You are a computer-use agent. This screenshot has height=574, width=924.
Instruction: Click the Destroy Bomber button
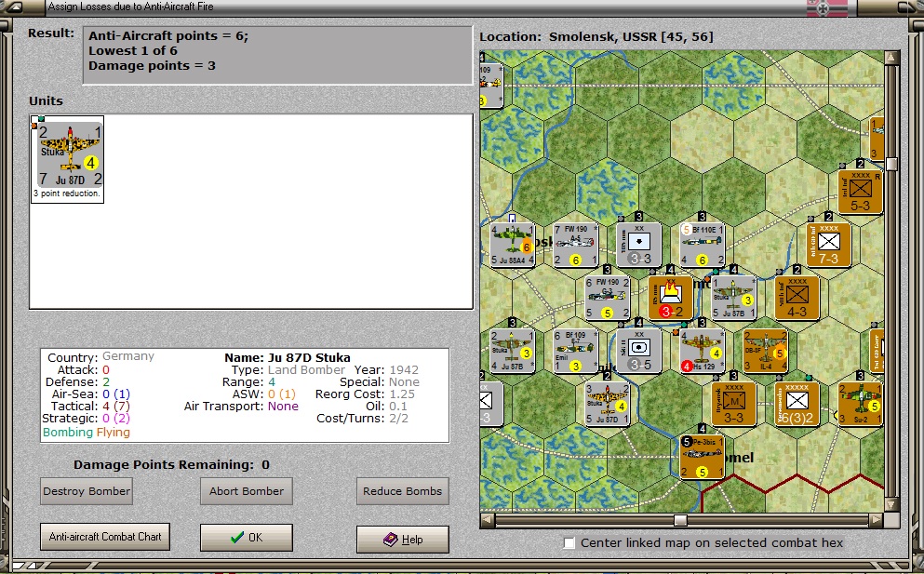point(87,491)
